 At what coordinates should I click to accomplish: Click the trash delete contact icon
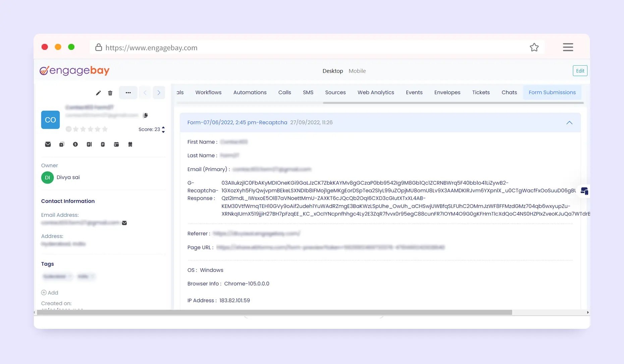coord(110,93)
